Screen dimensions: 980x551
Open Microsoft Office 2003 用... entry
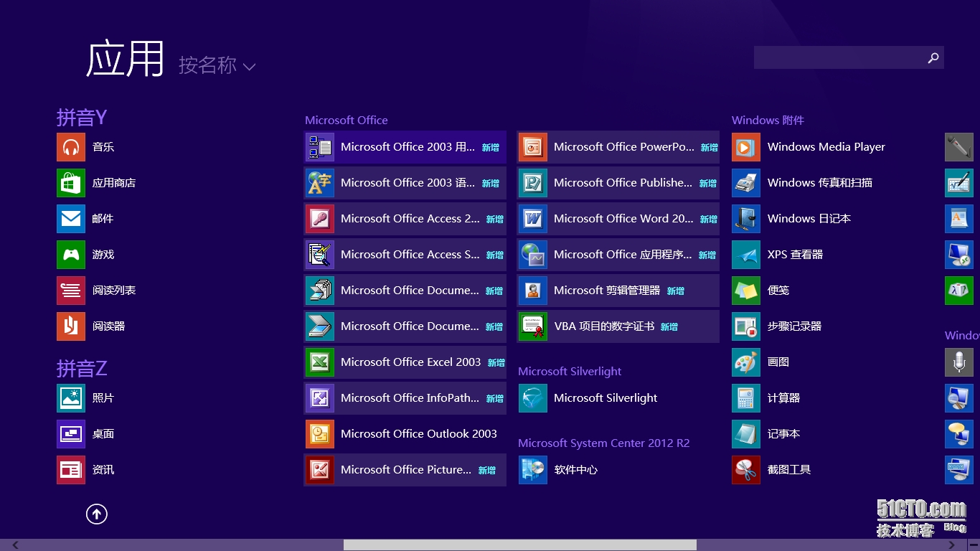coord(405,147)
